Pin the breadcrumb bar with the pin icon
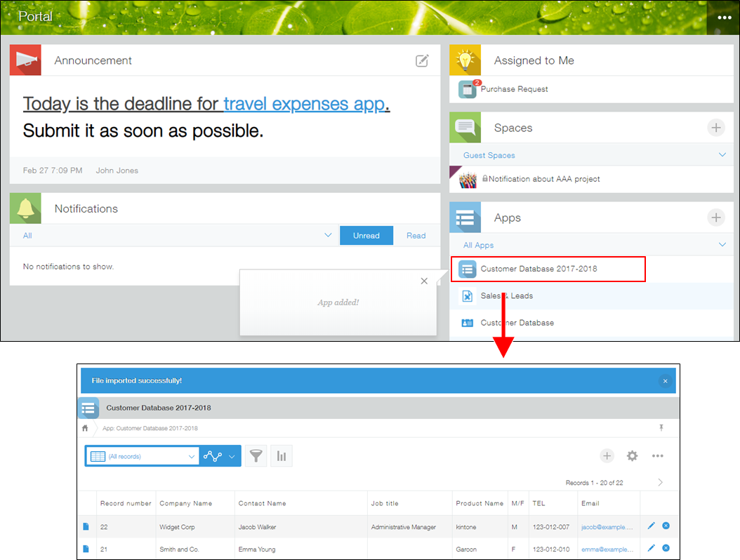 661,427
